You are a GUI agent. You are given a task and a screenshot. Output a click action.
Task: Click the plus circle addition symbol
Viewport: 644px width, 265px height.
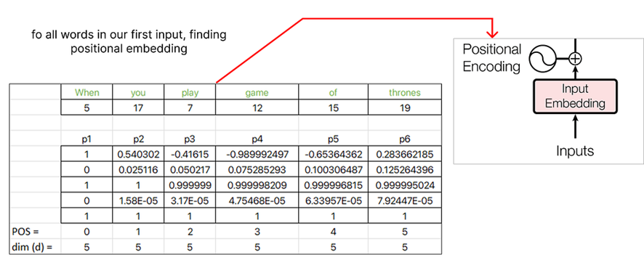(x=576, y=59)
